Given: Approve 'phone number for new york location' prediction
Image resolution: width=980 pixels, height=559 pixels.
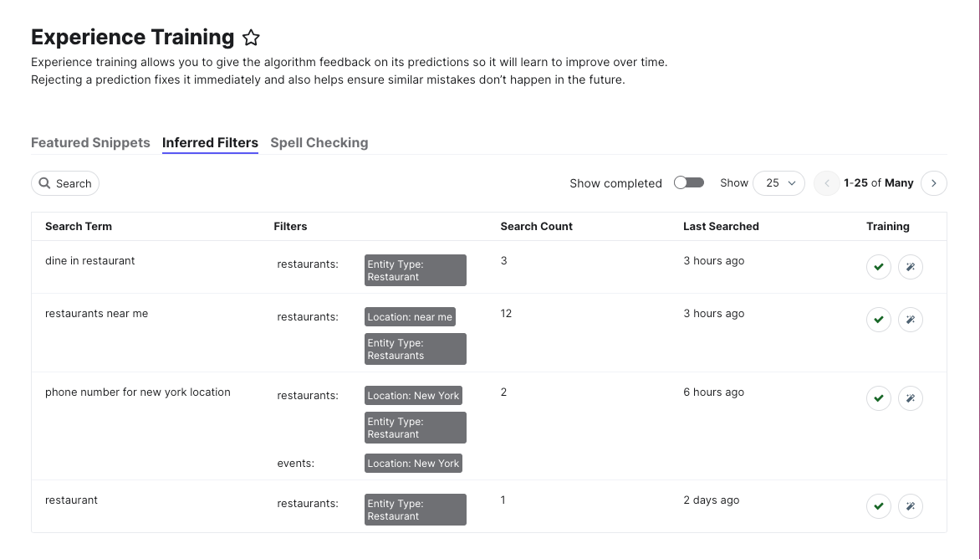Looking at the screenshot, I should [x=878, y=398].
